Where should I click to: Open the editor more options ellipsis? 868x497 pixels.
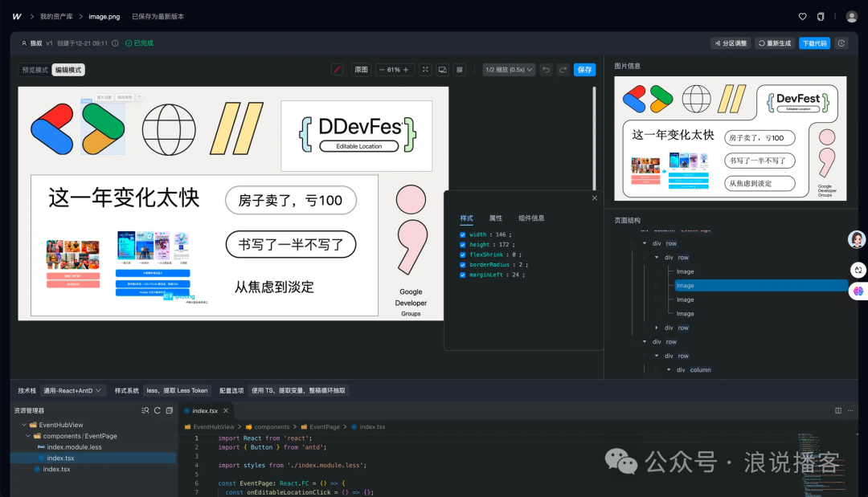pos(850,411)
